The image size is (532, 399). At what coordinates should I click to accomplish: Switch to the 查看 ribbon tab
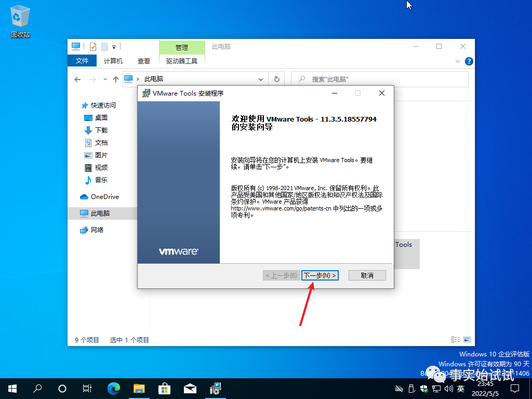tap(143, 61)
